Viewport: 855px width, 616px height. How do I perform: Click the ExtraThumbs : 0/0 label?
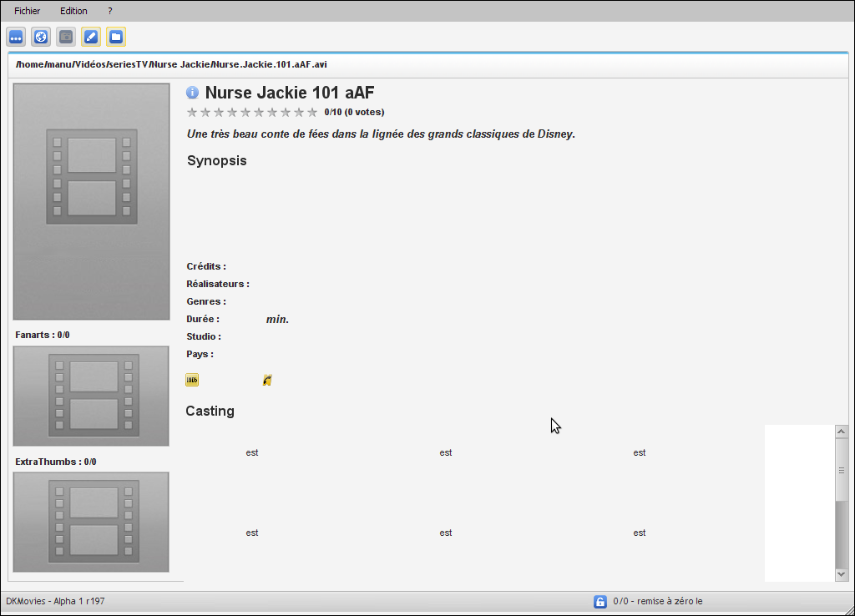(x=56, y=462)
